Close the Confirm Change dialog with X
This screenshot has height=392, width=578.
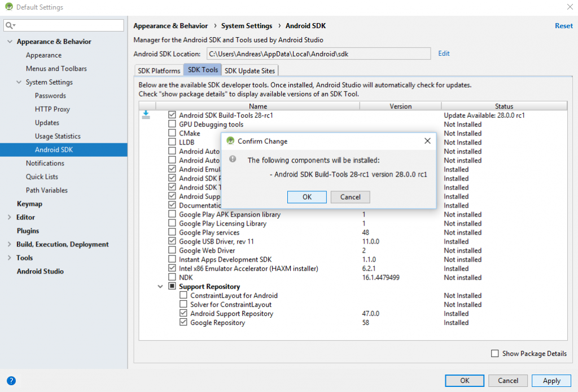pyautogui.click(x=427, y=141)
